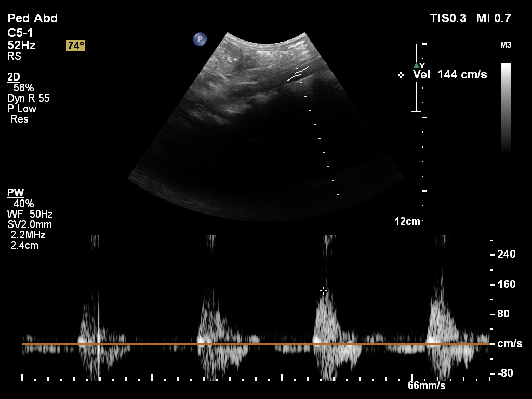This screenshot has height=399, width=532.
Task: Select the Doppler sample volume gate
Action: pyautogui.click(x=298, y=74)
